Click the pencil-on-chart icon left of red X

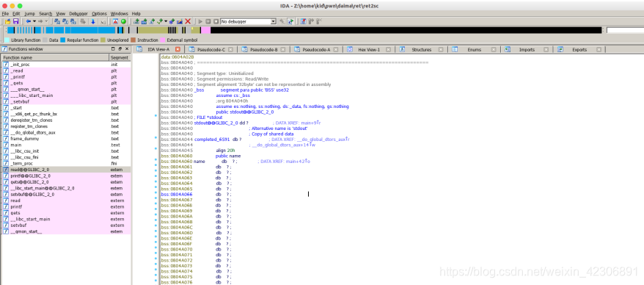[x=180, y=21]
